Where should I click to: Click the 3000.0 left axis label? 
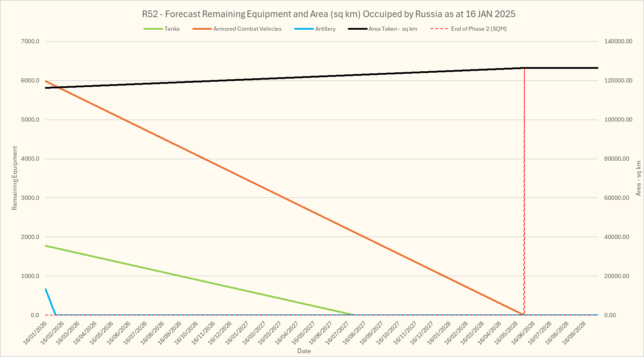(x=30, y=198)
